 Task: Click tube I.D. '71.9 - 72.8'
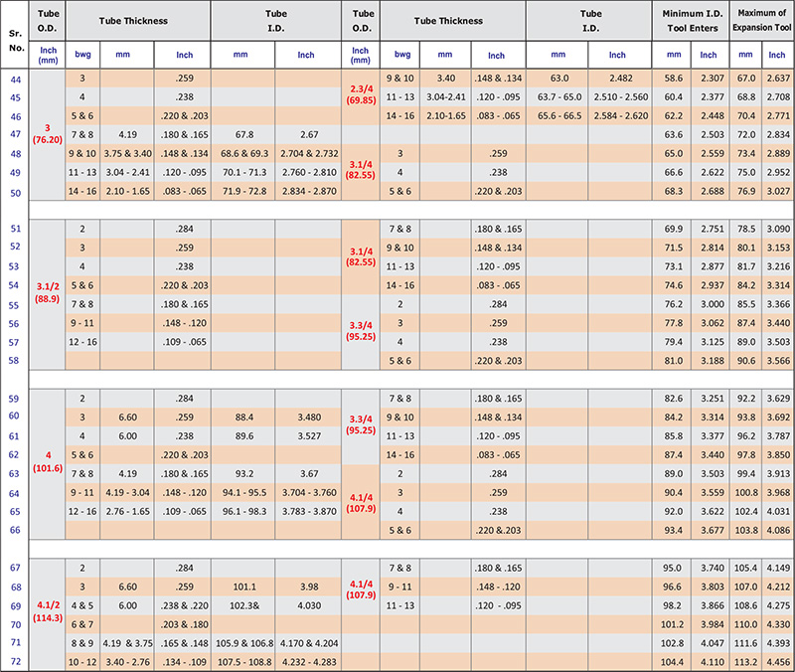244,191
